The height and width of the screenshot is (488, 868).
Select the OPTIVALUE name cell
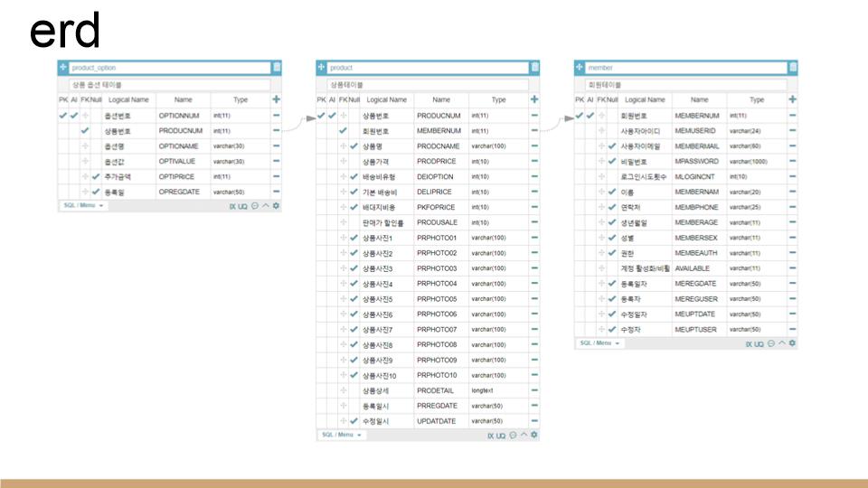coord(183,162)
